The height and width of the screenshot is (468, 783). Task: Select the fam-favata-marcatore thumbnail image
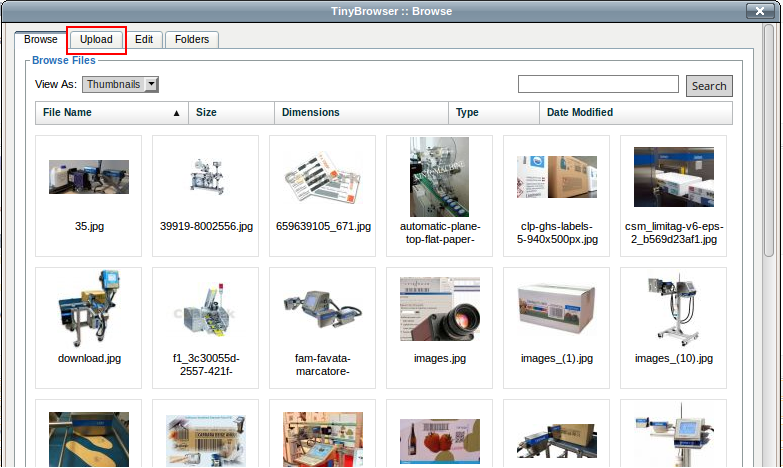point(323,309)
